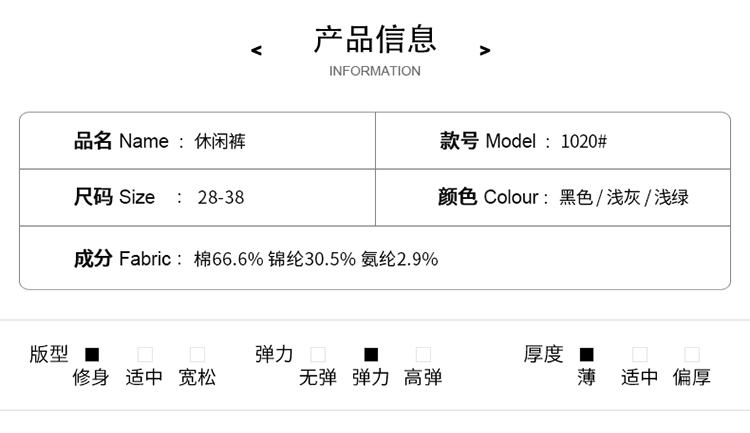Click the 版型 section label

click(49, 354)
